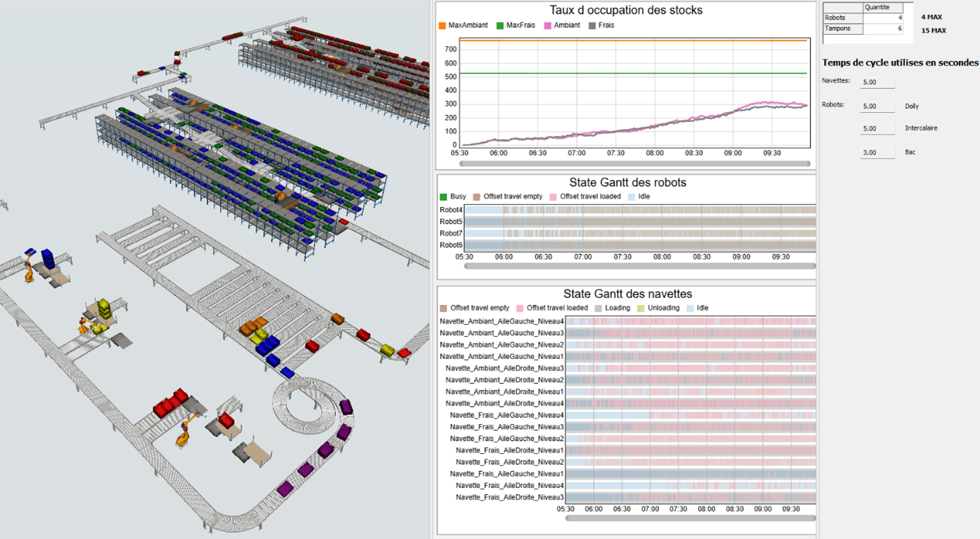
Task: Click Navette_Frais_AileDroite_Niveau4 row label
Action: pos(509,486)
